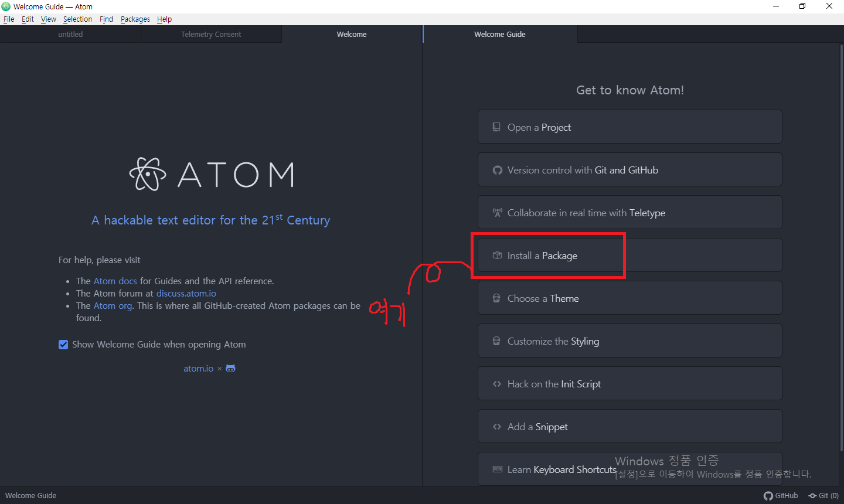Click the hackable text editor tagline
The image size is (844, 504).
tap(211, 220)
